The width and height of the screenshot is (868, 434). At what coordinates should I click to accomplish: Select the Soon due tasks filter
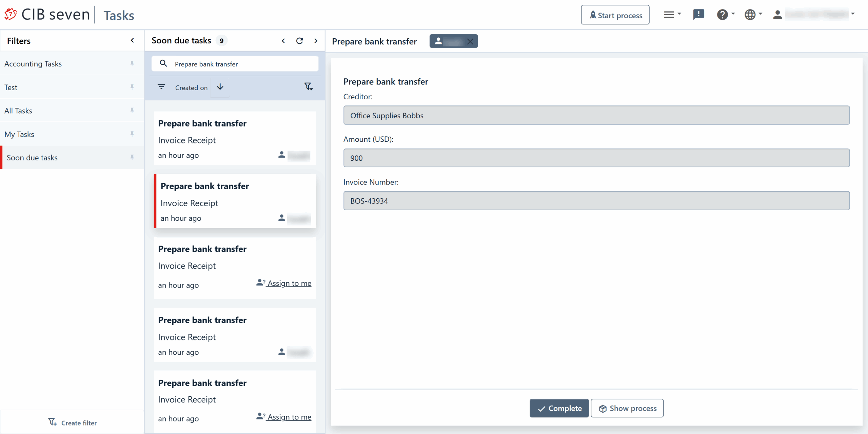point(72,158)
